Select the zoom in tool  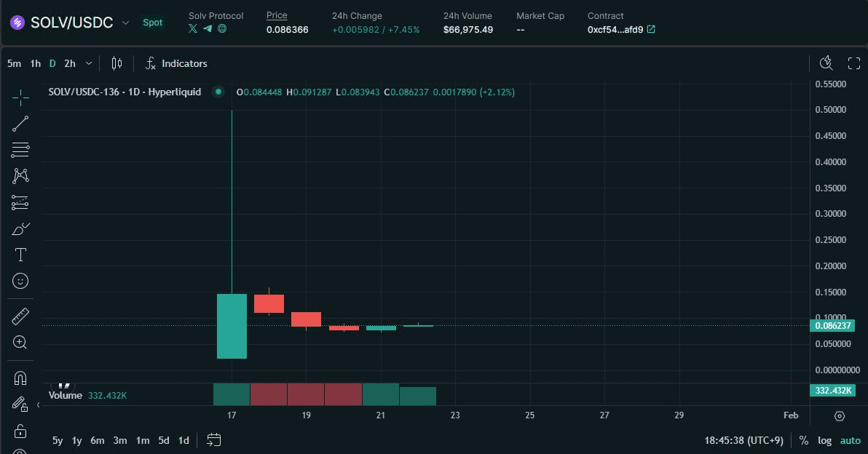point(20,342)
